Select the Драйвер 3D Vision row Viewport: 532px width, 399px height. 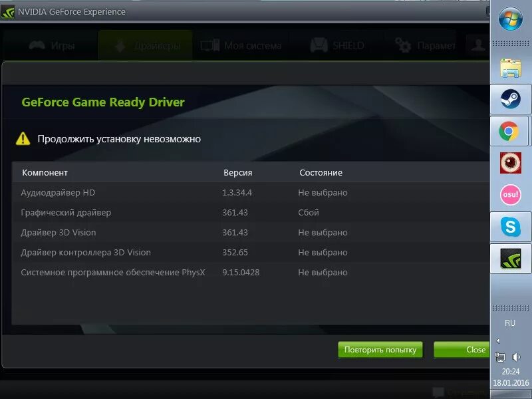(251, 232)
